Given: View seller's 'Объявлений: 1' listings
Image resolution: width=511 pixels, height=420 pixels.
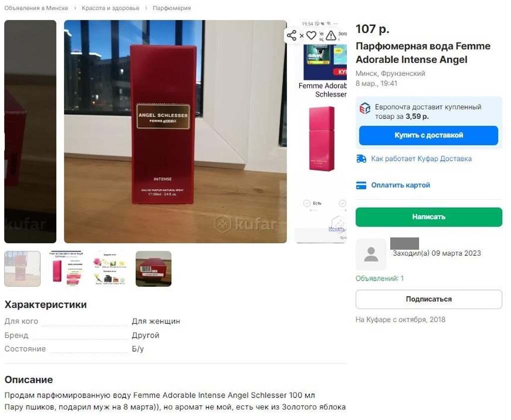Looking at the screenshot, I should coord(380,279).
